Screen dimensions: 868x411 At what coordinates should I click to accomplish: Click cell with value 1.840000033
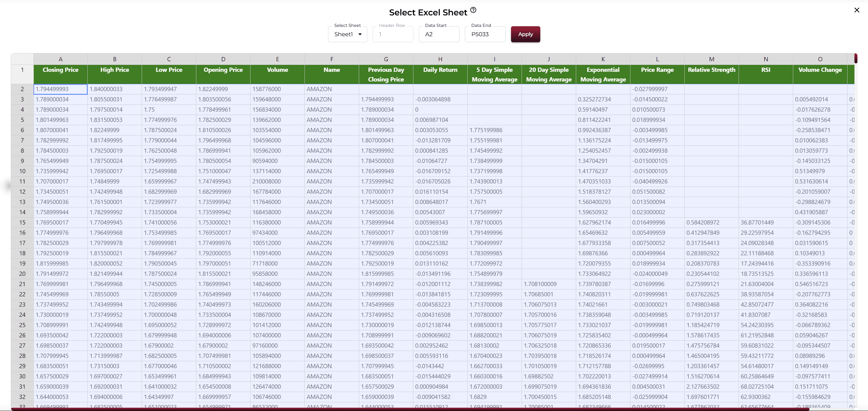click(115, 89)
